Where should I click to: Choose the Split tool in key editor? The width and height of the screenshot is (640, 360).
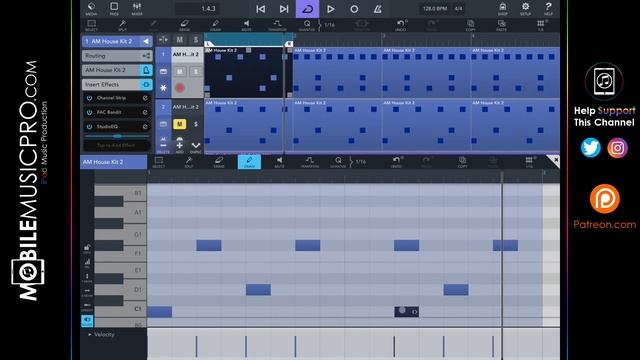coord(189,162)
